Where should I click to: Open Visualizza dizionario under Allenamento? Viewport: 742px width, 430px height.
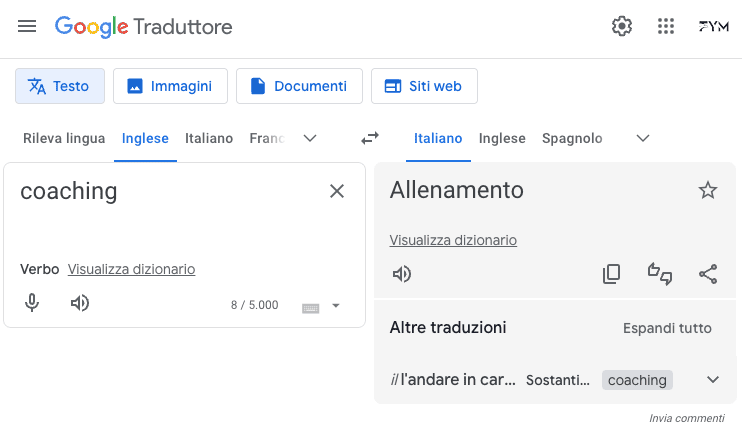[x=453, y=240]
